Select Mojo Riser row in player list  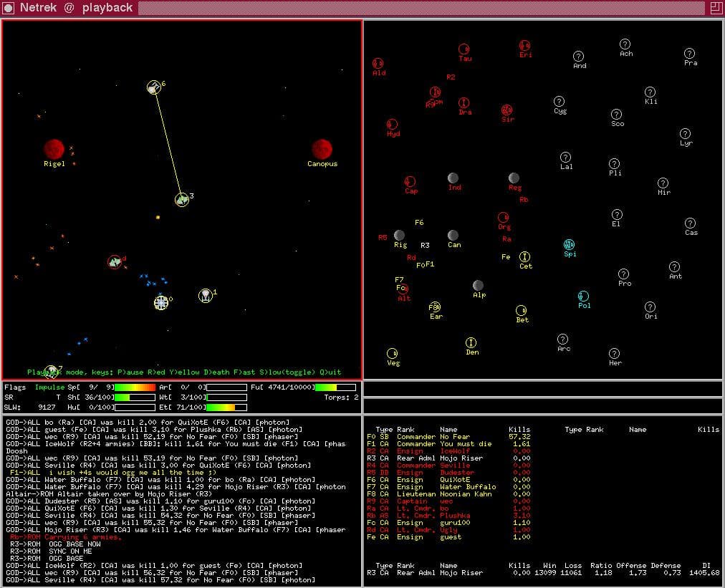tap(448, 458)
